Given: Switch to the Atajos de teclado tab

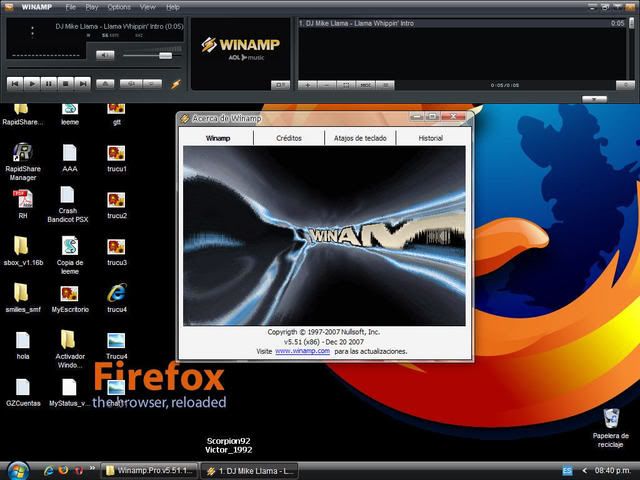Looking at the screenshot, I should tap(360, 138).
